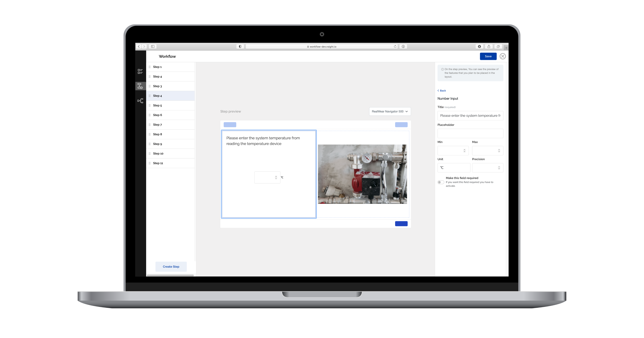Screen dimensions: 644x338
Task: Click the Create Step button
Action: [x=171, y=266]
